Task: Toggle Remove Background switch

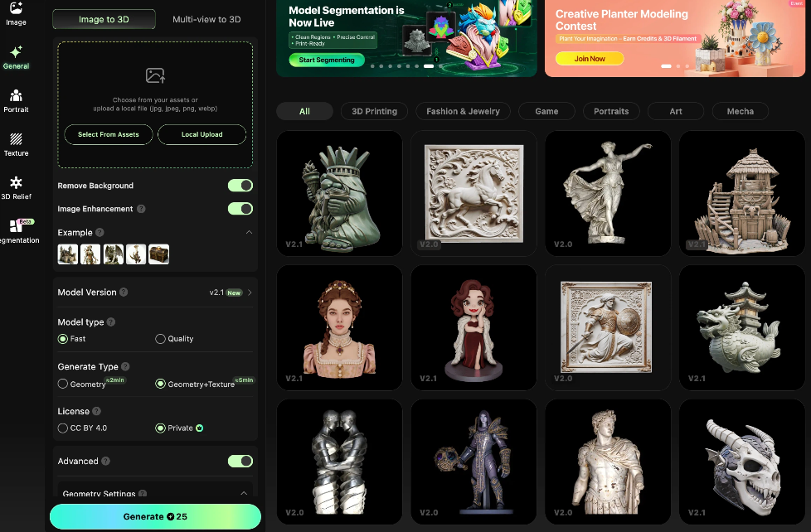Action: [x=240, y=186]
